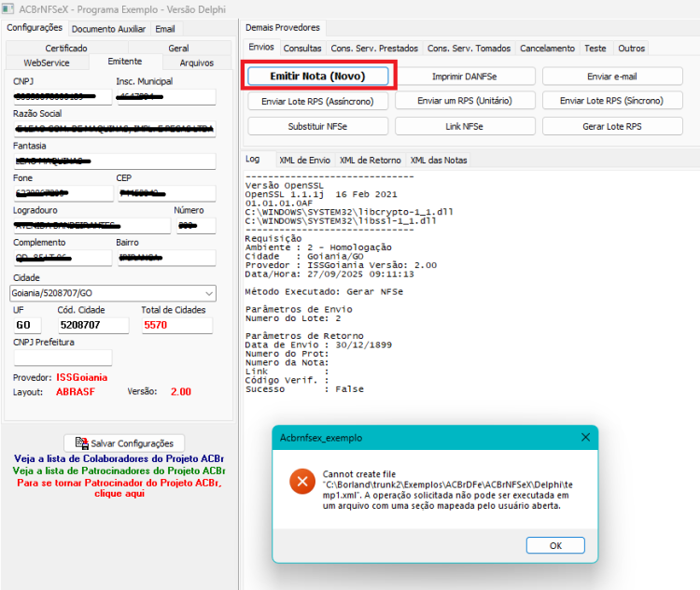Viewport: 700px width, 590px height.
Task: Open the Patrocinadores do Projeto ACBr link
Action: 119,471
